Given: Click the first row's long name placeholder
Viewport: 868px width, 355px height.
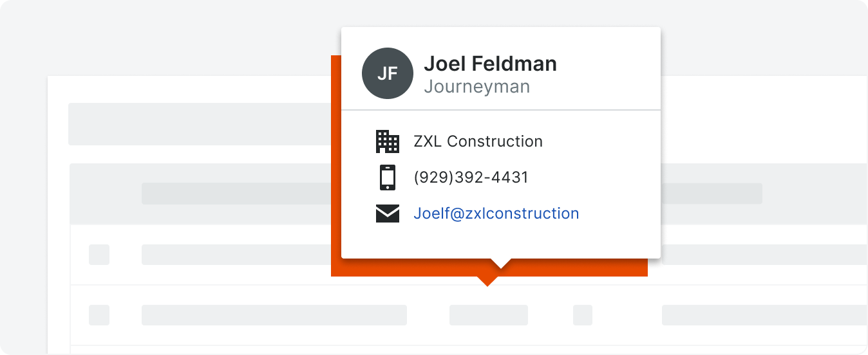Looking at the screenshot, I should (236, 255).
